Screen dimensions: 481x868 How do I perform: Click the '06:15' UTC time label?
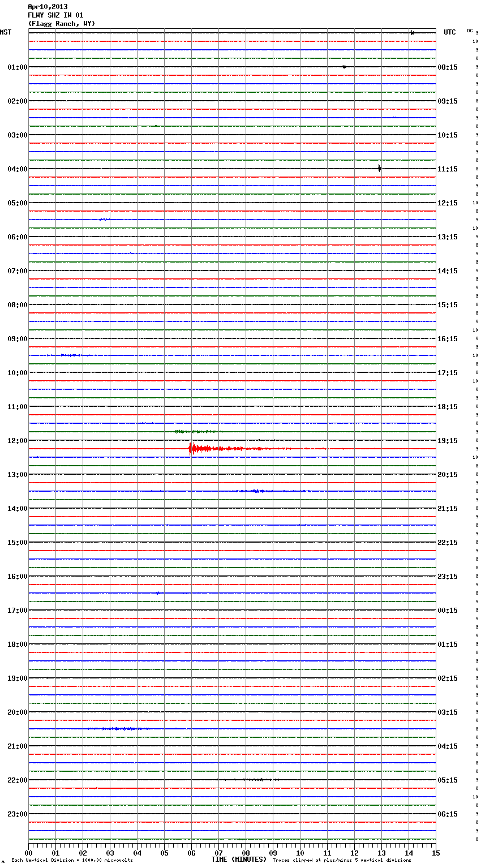click(x=448, y=814)
